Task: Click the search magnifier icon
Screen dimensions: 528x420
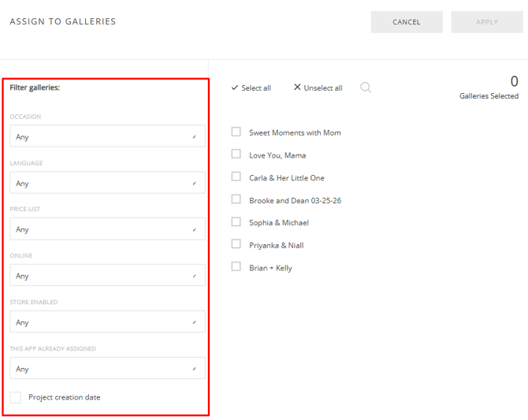Action: [x=366, y=87]
